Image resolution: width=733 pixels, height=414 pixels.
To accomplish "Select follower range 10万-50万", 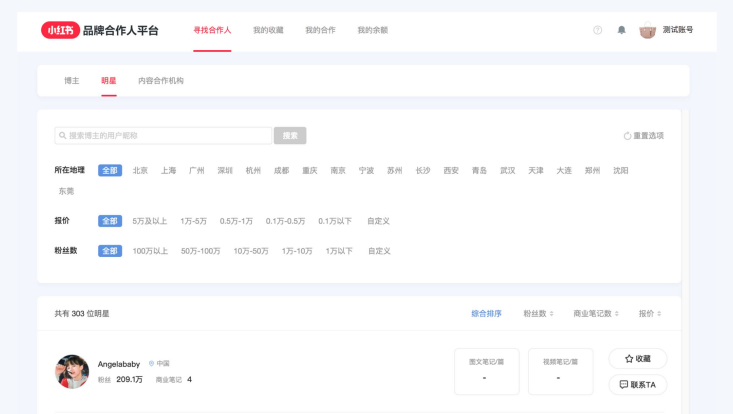I will (251, 251).
